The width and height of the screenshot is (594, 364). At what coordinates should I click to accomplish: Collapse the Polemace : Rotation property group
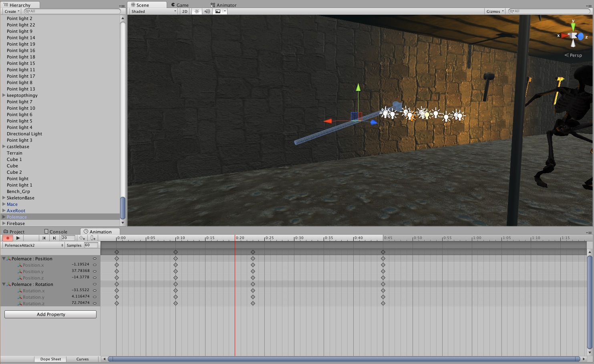4,284
